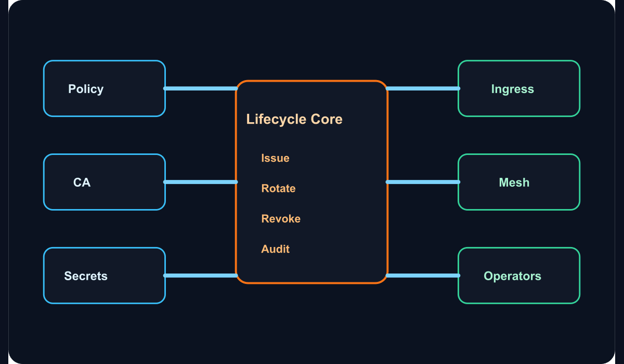This screenshot has width=624, height=364.
Task: Click the Operators text label
Action: click(x=512, y=276)
